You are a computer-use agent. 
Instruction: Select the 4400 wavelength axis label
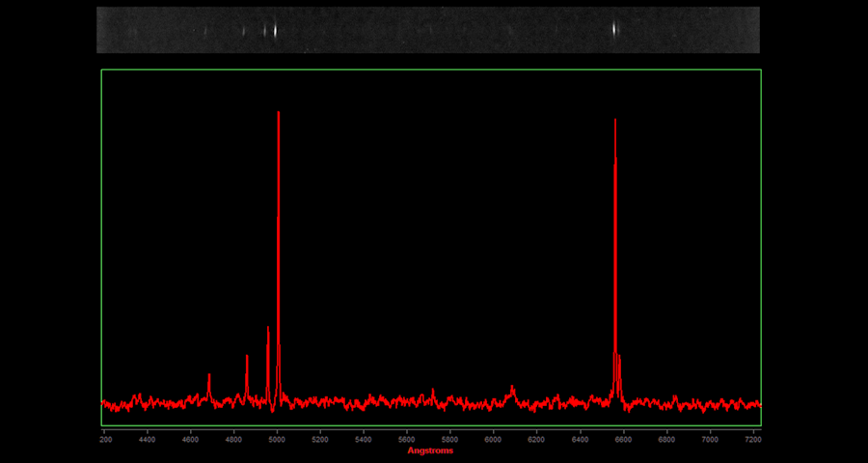(147, 439)
